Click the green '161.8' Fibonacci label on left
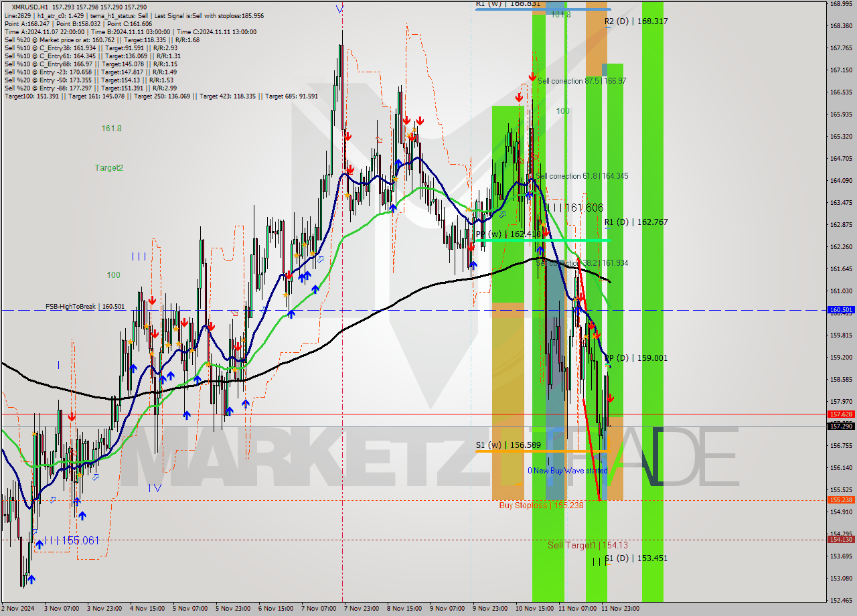Viewport: 857px width, 616px height. tap(112, 128)
